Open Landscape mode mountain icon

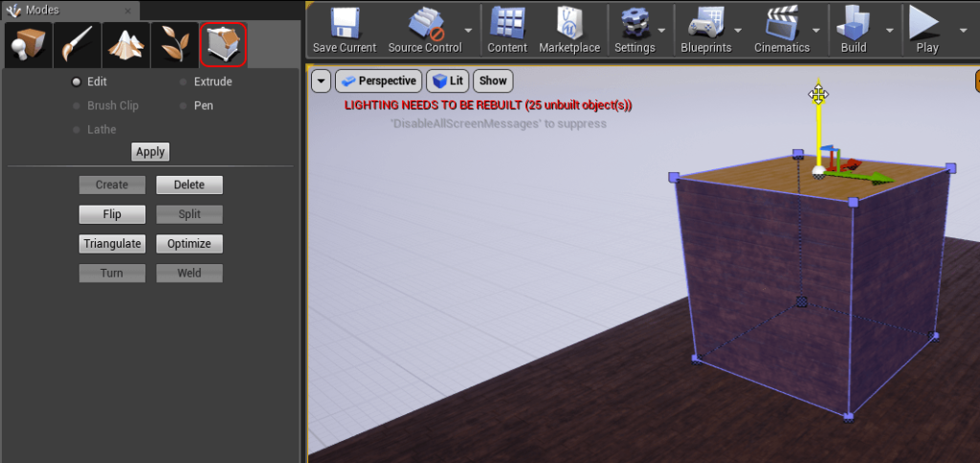point(124,45)
